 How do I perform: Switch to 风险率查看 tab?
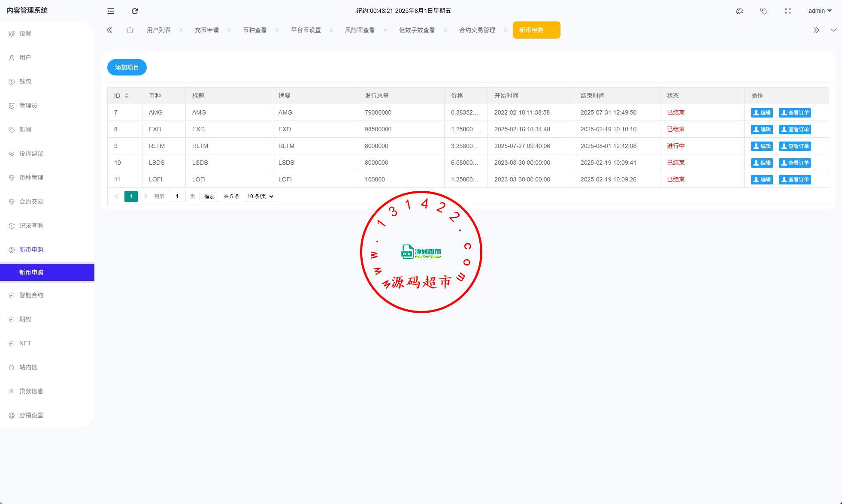coord(360,30)
